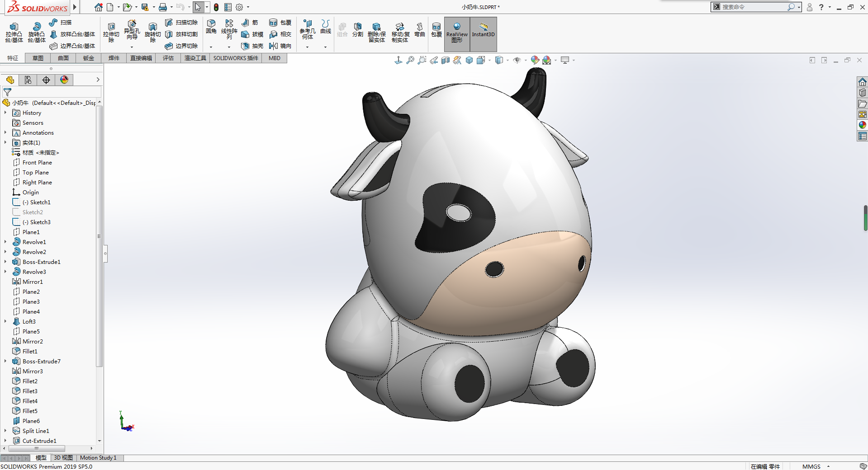Image resolution: width=868 pixels, height=470 pixels.
Task: Open the unit system MMGS menu
Action: click(816, 466)
